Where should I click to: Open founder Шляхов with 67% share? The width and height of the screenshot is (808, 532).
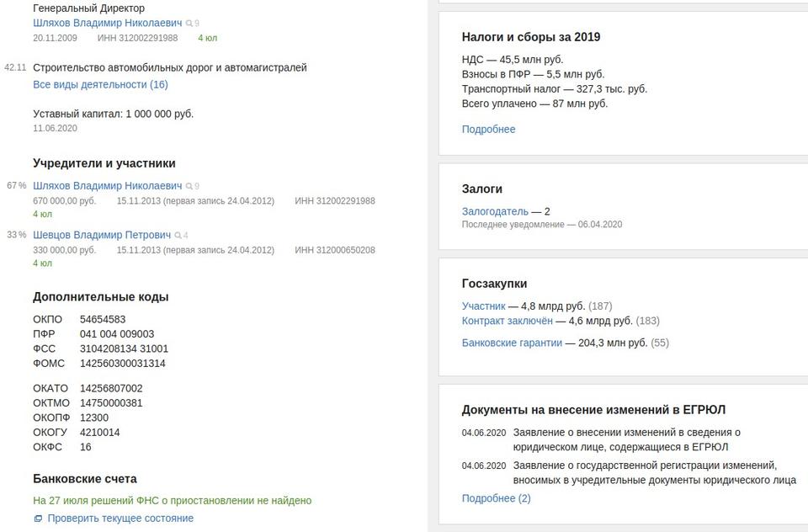click(x=107, y=186)
